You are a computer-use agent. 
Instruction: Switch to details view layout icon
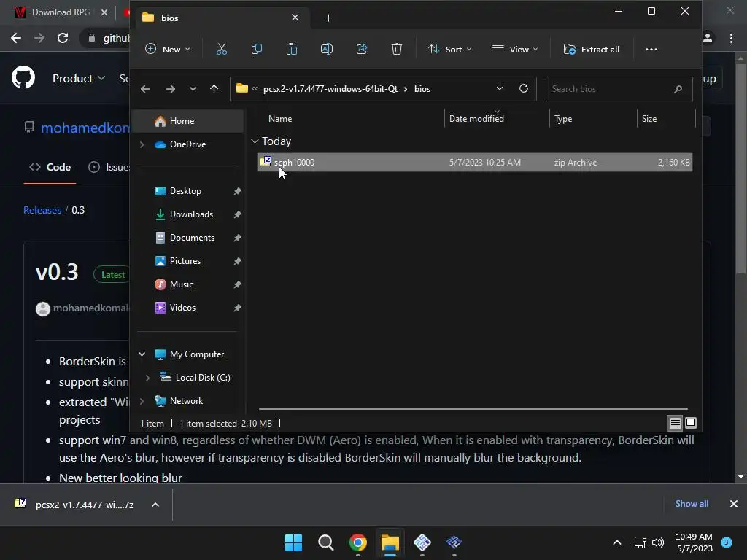[675, 423]
